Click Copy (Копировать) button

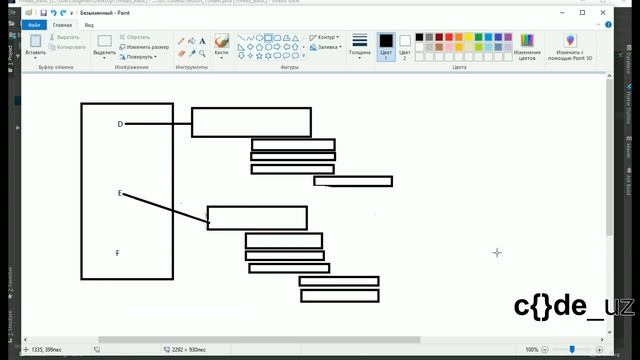tap(67, 47)
